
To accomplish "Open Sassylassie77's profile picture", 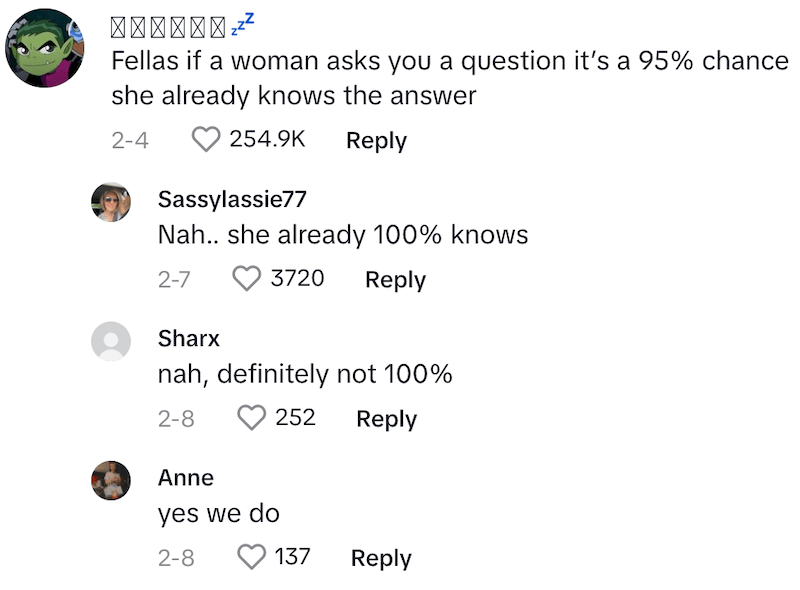I will (x=111, y=202).
